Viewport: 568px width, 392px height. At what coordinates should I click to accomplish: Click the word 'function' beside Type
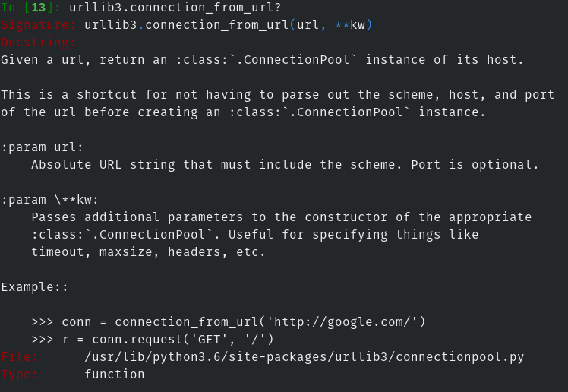pos(114,375)
